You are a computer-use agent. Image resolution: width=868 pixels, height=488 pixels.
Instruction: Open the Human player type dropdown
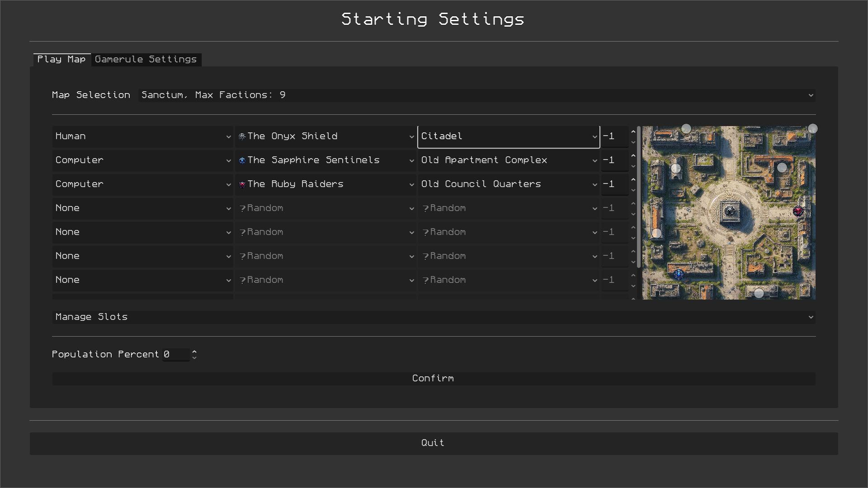coord(142,136)
